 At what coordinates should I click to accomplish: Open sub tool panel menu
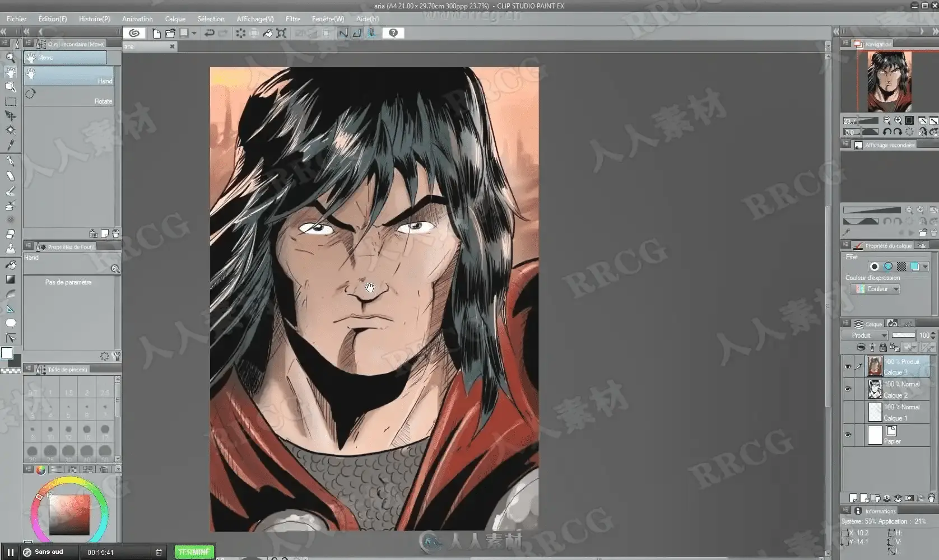[x=28, y=43]
